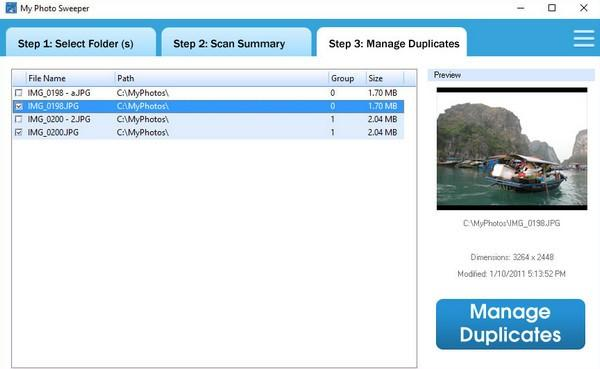Select file name IMG_0200 - 2.JPG
The image size is (600, 369).
[59, 119]
